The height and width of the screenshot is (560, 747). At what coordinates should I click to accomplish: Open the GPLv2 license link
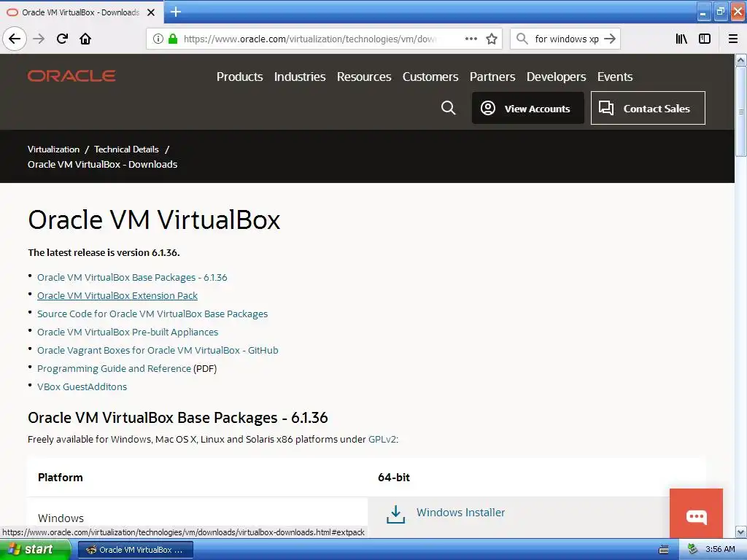[382, 439]
